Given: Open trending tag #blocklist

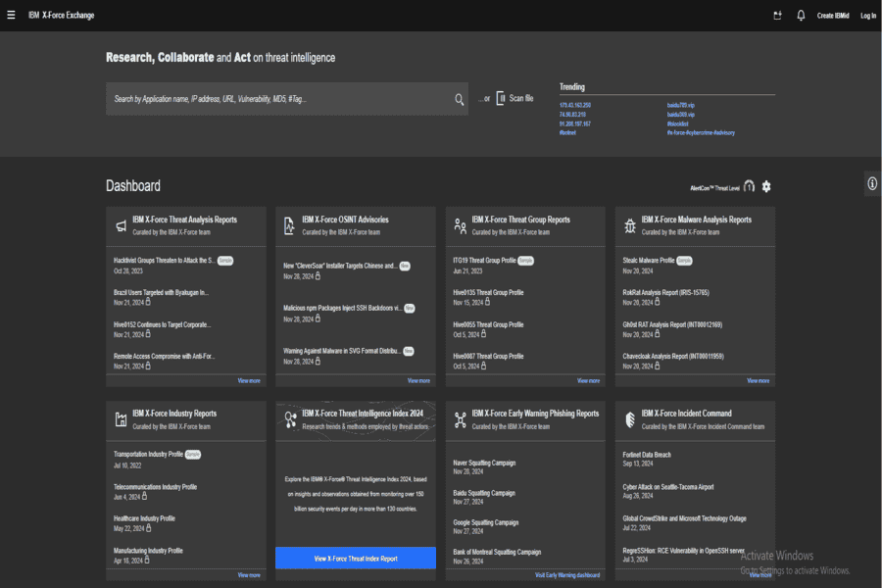Looking at the screenshot, I should tap(677, 123).
